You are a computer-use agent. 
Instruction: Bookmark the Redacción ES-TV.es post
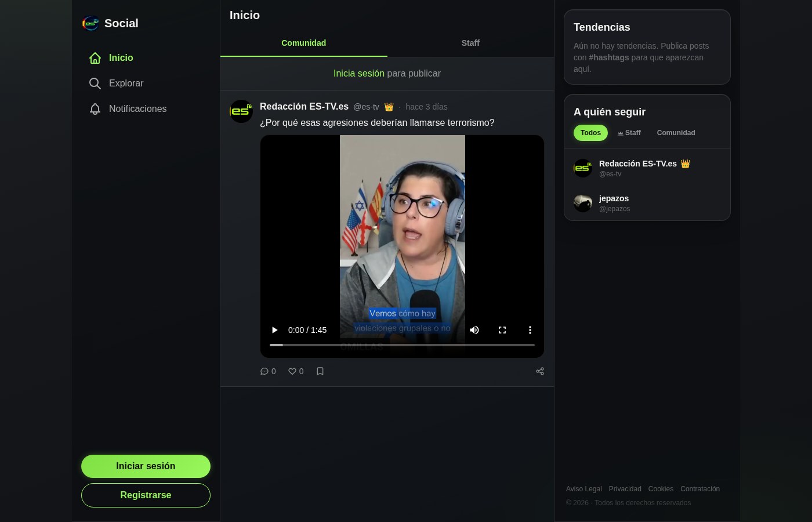point(320,371)
